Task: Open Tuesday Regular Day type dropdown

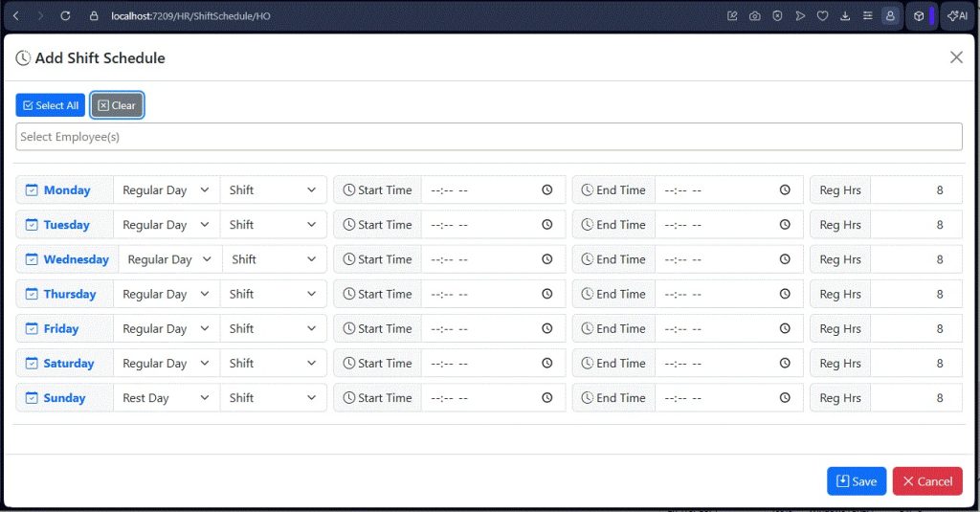Action: tap(167, 225)
